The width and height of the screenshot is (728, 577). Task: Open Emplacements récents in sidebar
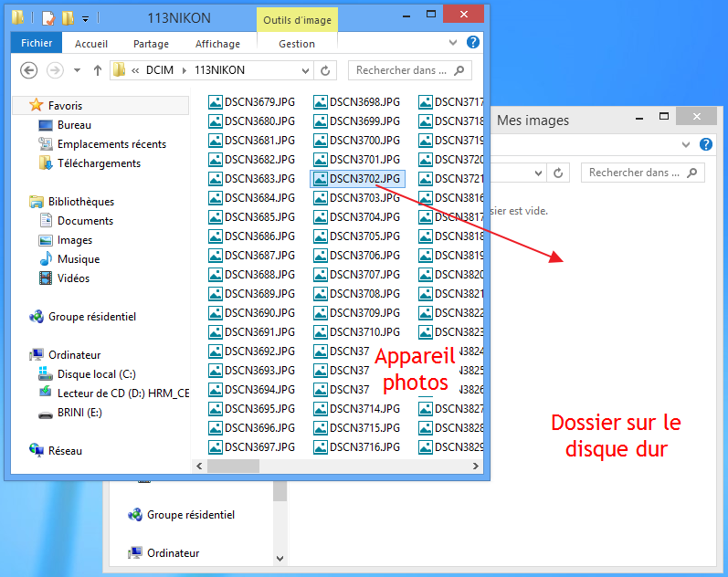102,144
